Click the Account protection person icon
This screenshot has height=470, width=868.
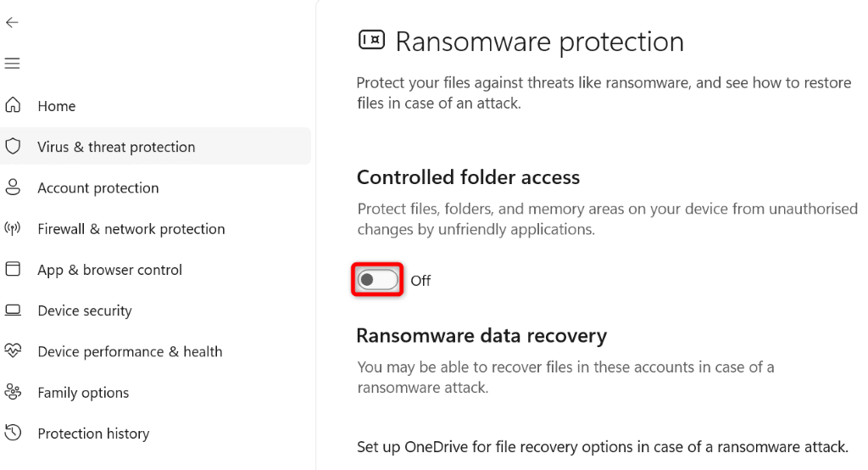[13, 187]
